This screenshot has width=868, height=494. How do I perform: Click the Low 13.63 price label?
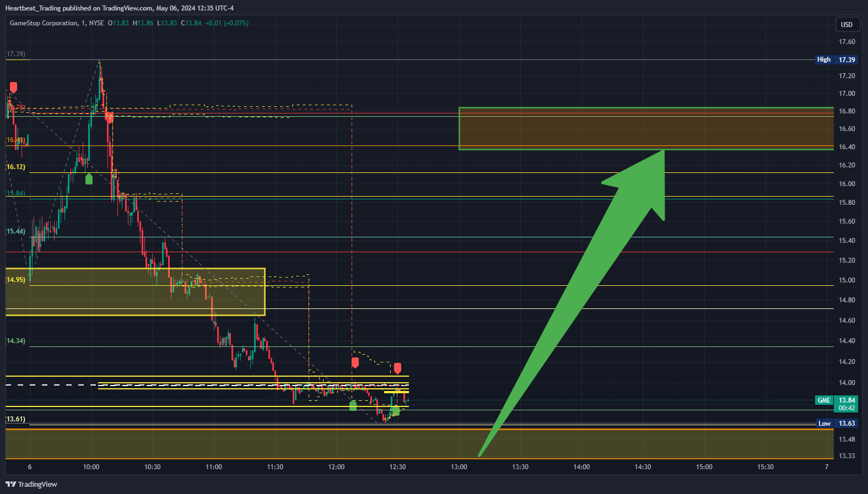836,424
